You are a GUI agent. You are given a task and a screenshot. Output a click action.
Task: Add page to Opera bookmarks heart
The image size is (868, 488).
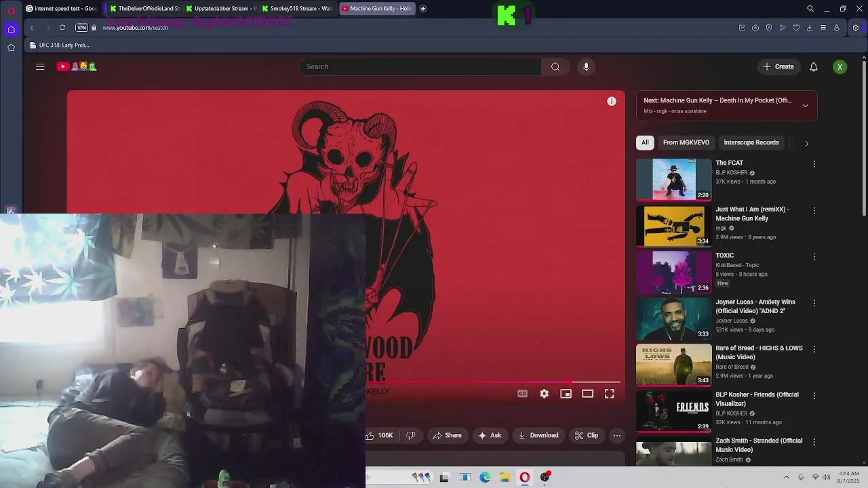tap(796, 28)
